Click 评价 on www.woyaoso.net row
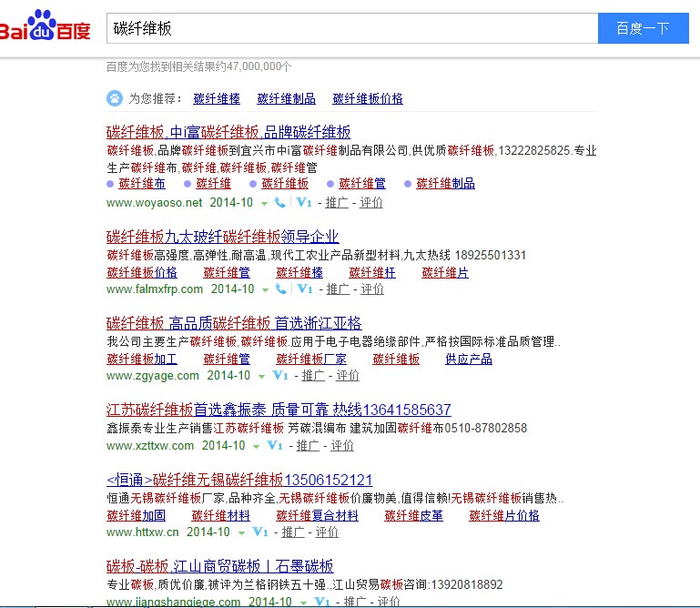 (371, 203)
